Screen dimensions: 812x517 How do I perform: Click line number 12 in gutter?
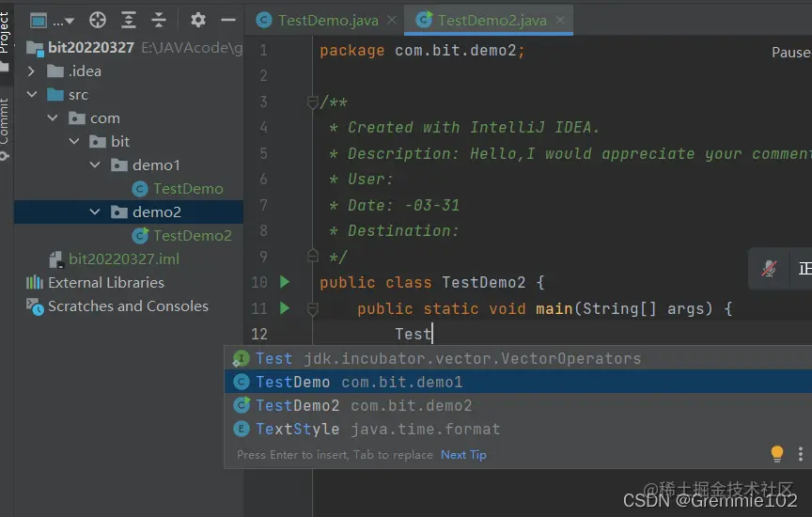tap(259, 334)
